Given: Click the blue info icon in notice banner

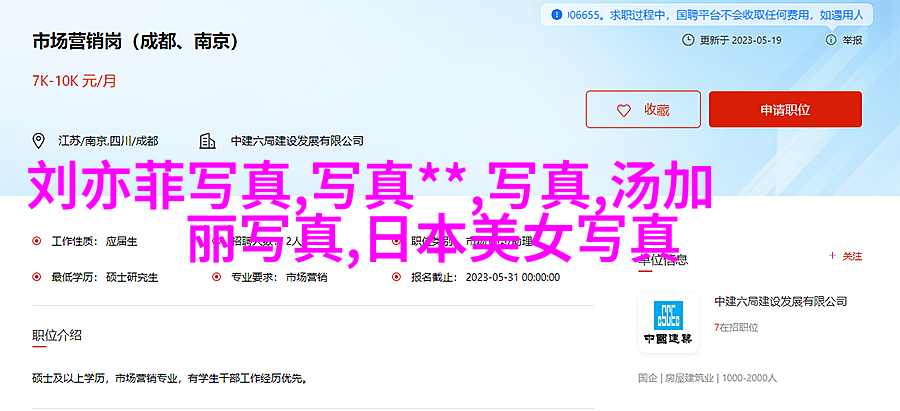Looking at the screenshot, I should coord(556,15).
